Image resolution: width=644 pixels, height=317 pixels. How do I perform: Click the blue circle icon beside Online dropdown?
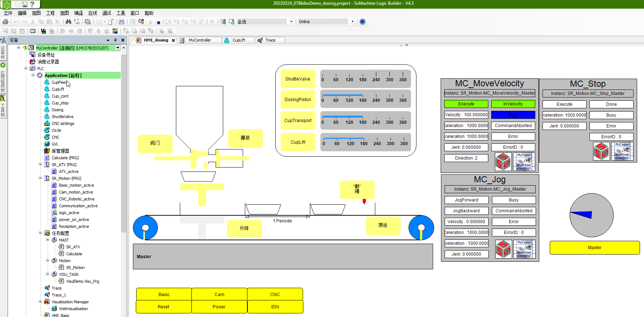click(363, 22)
